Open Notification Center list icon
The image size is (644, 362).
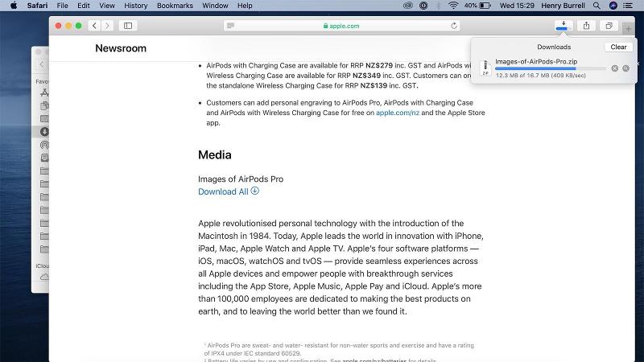pyautogui.click(x=628, y=6)
